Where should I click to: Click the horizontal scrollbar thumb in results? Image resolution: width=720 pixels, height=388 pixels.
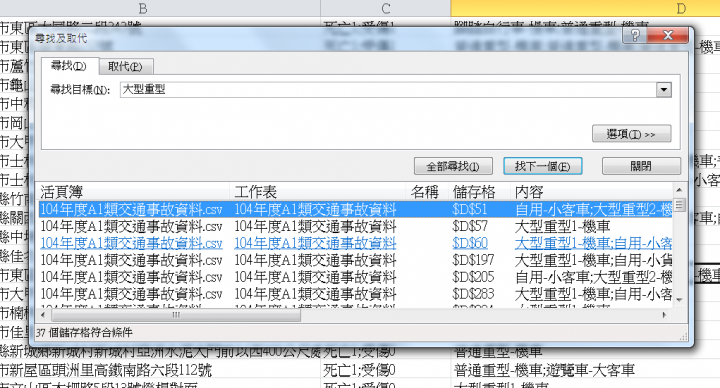click(x=176, y=315)
